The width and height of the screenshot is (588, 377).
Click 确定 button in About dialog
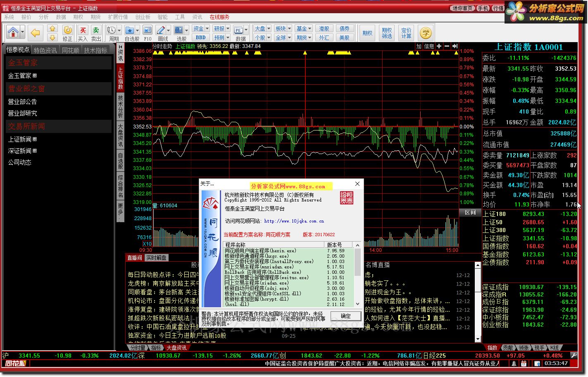[x=345, y=316]
